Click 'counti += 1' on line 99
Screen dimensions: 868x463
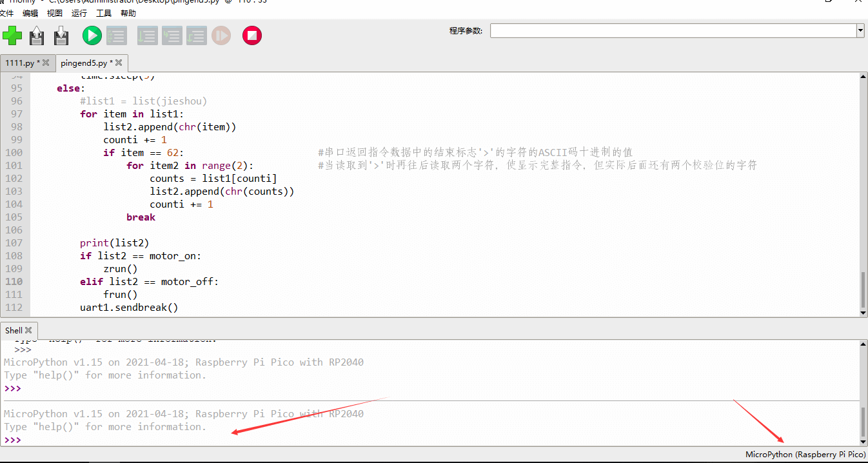click(135, 139)
